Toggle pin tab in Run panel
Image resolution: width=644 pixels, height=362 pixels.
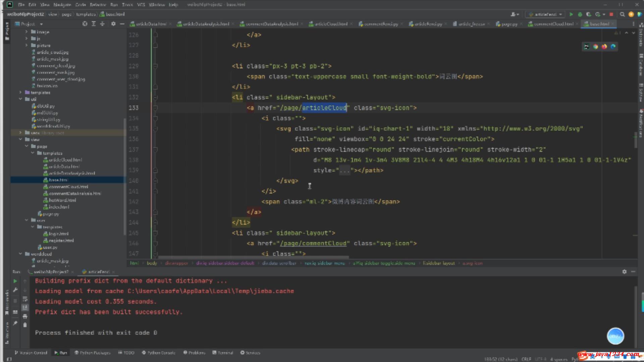[x=15, y=323]
